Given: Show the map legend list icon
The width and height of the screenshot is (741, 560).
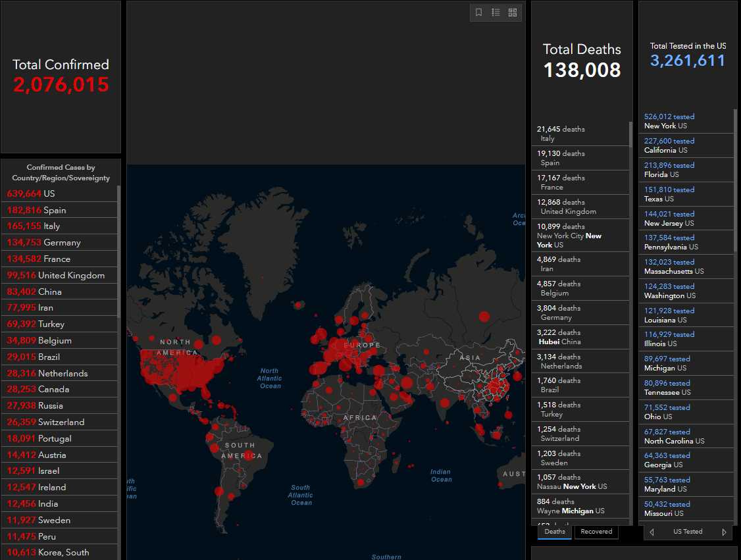Looking at the screenshot, I should click(496, 13).
